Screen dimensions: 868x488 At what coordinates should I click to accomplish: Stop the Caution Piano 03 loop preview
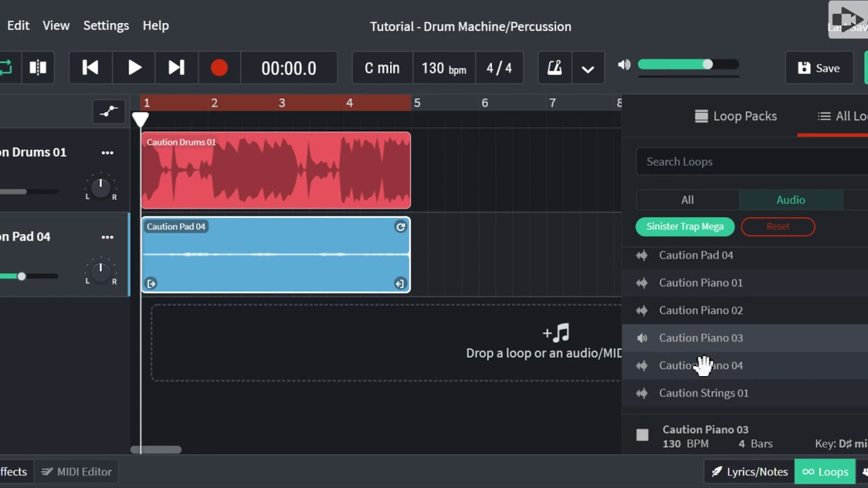click(642, 435)
